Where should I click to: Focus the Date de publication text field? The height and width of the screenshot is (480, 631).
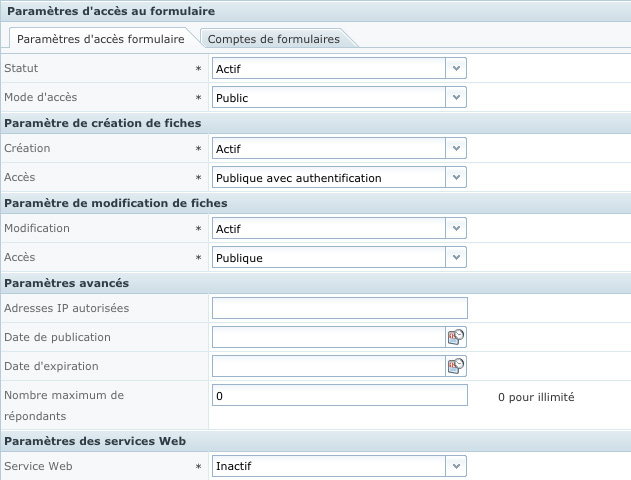(328, 337)
